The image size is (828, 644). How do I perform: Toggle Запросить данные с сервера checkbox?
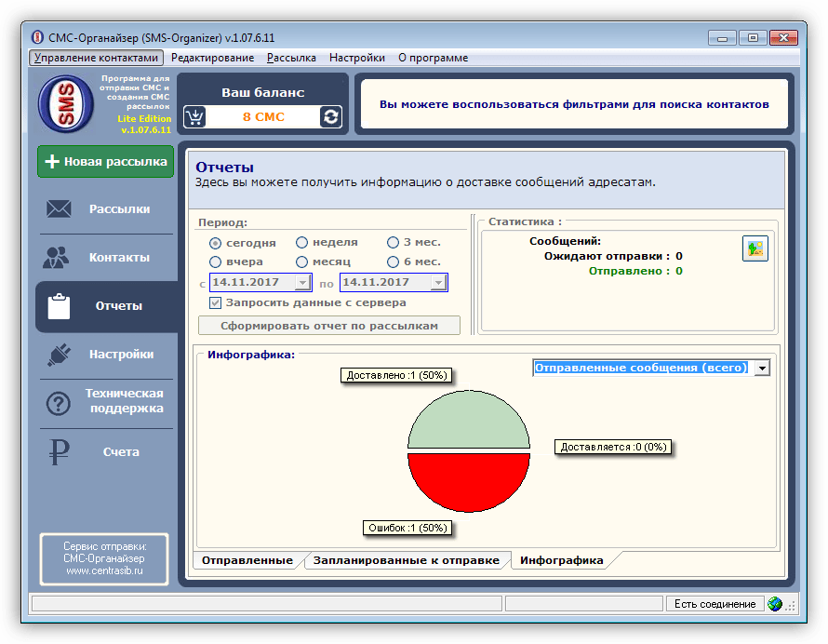[x=216, y=302]
